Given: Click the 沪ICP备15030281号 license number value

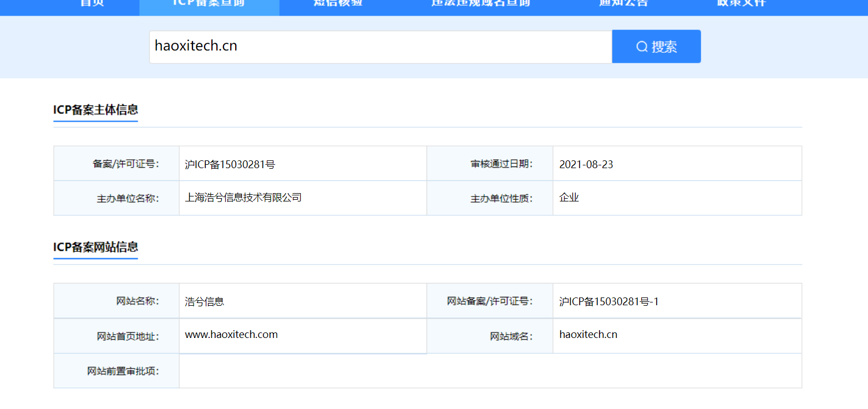Looking at the screenshot, I should pyautogui.click(x=230, y=164).
